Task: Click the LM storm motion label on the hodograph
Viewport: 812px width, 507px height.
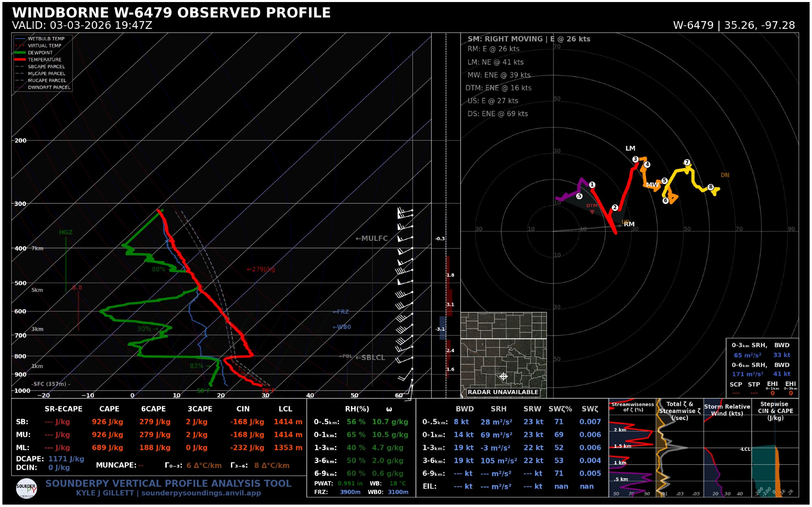Action: (630, 148)
